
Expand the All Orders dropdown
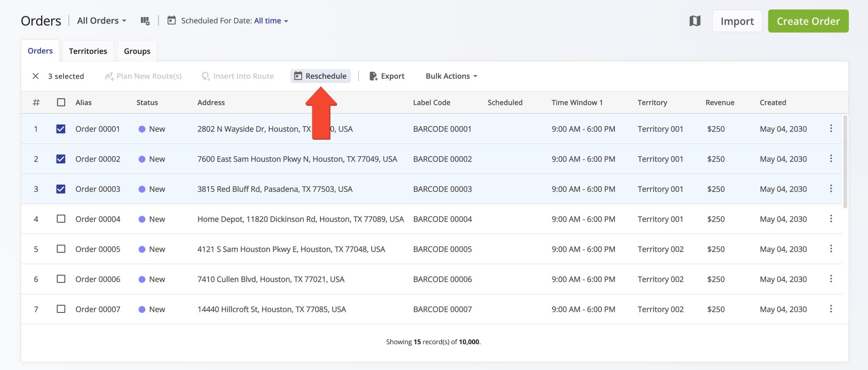102,21
